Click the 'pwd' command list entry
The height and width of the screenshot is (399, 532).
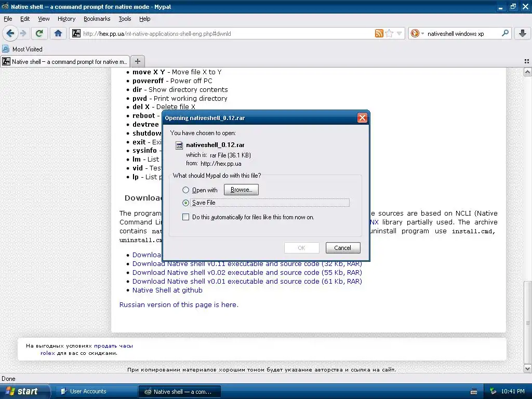[180, 98]
